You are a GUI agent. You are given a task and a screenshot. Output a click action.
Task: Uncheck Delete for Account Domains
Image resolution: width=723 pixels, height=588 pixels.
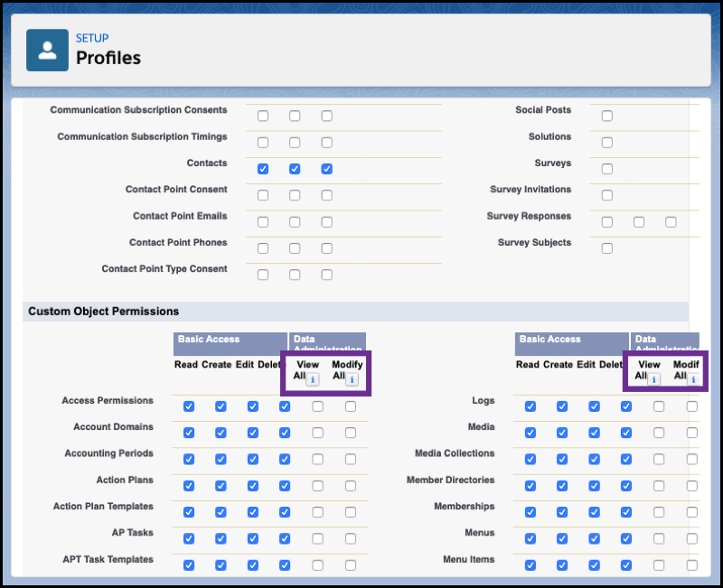tap(285, 433)
